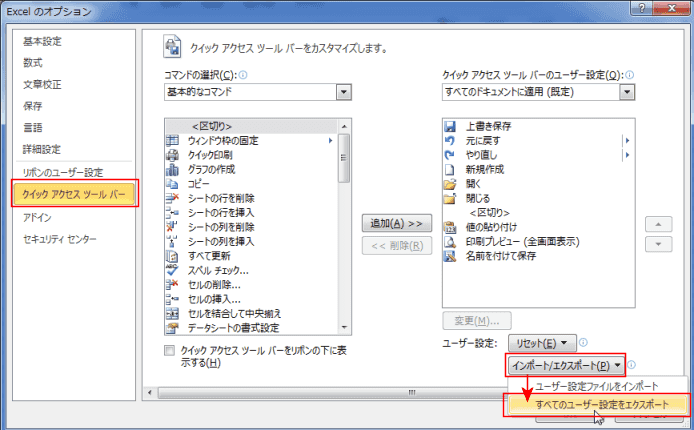Select すべてのユーザー設定をエクスポート menu item

(x=597, y=404)
